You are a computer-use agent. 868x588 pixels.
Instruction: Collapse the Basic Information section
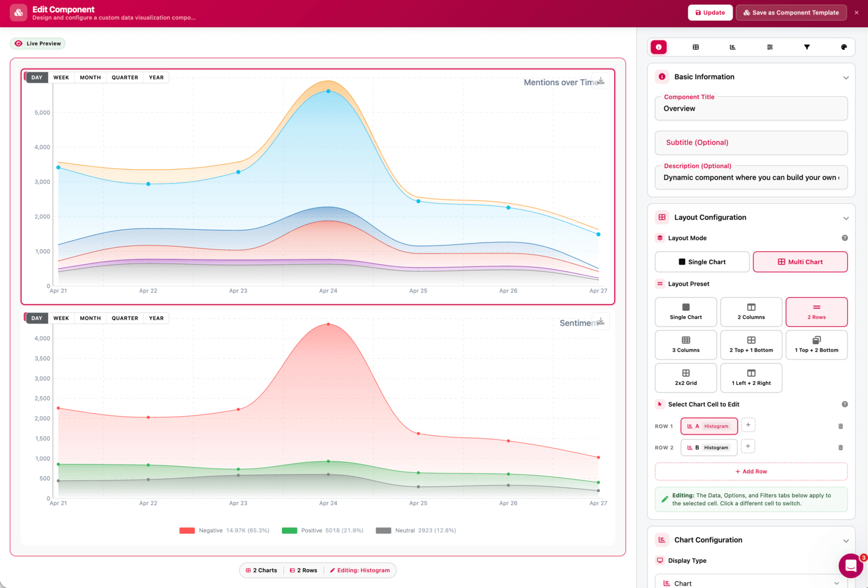pyautogui.click(x=846, y=78)
